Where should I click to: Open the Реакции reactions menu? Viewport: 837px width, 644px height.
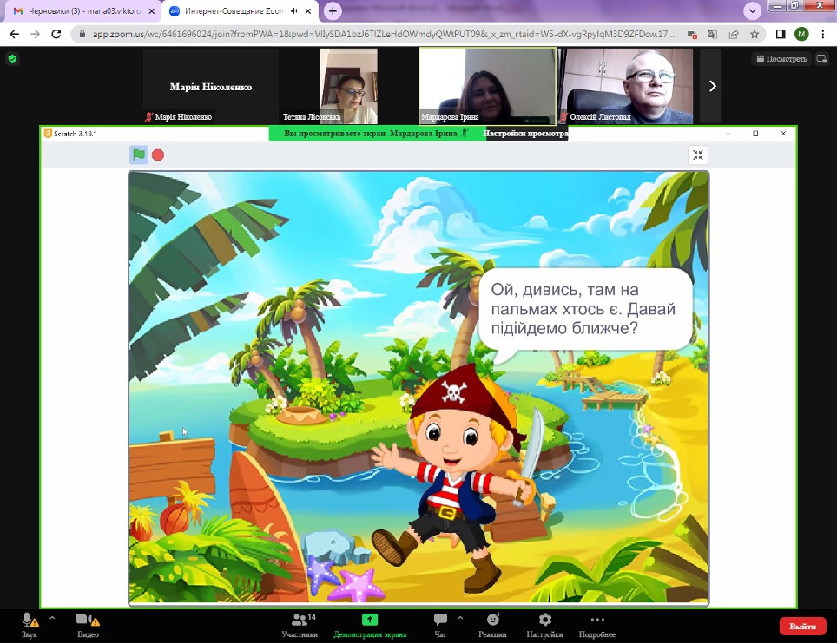[492, 626]
